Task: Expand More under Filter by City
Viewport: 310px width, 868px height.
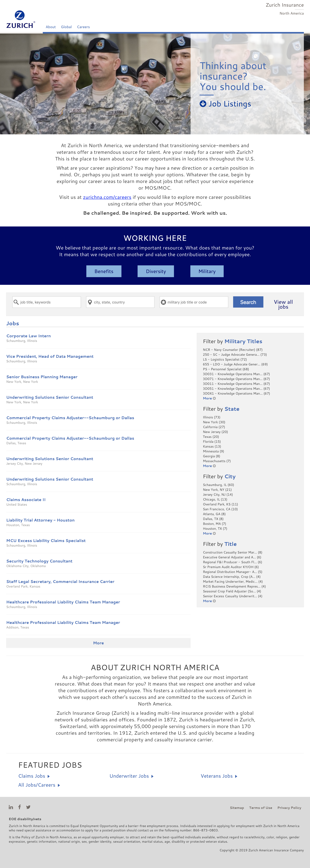Action: click(209, 533)
